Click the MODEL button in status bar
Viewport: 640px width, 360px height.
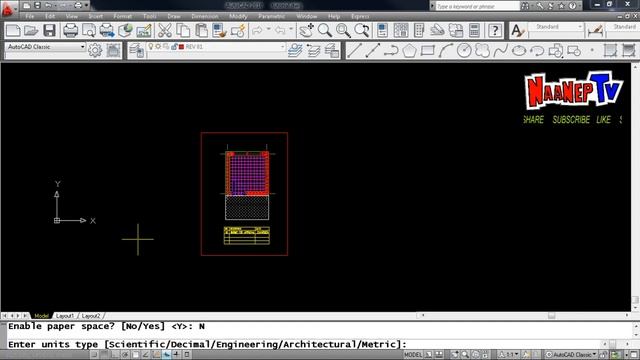tap(413, 355)
